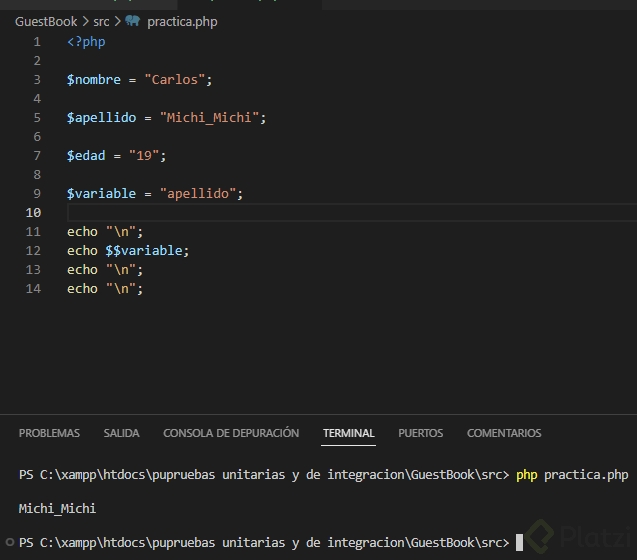Switch to the PUERTOS tab
The width and height of the screenshot is (637, 560).
(420, 433)
